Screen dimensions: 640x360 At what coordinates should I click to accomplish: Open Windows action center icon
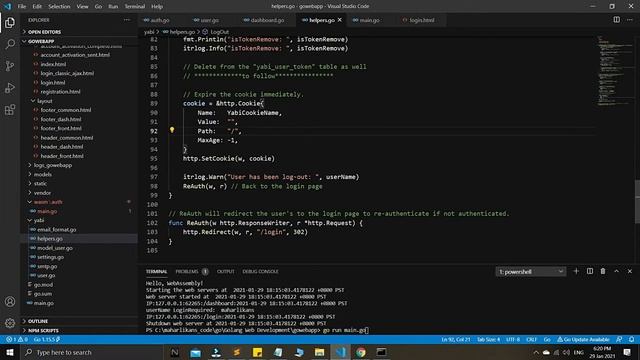pyautogui.click(x=627, y=352)
